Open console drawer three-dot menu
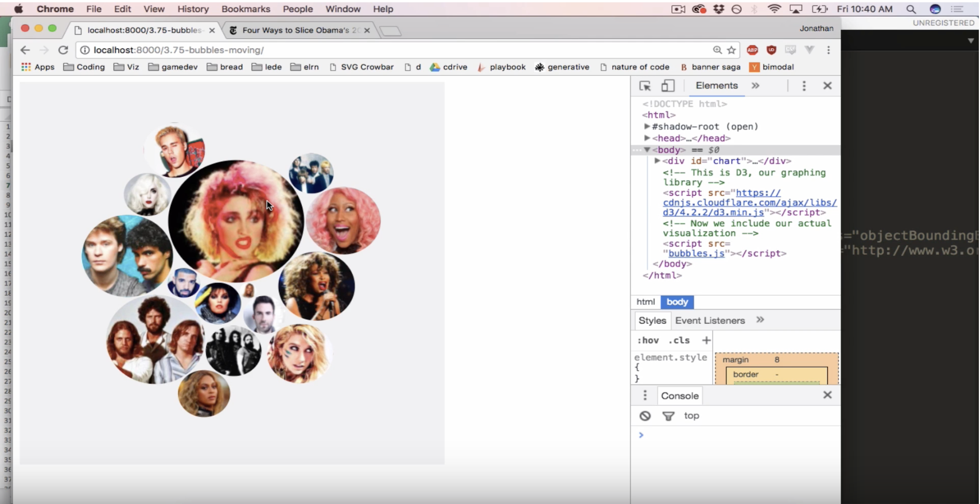 (645, 395)
